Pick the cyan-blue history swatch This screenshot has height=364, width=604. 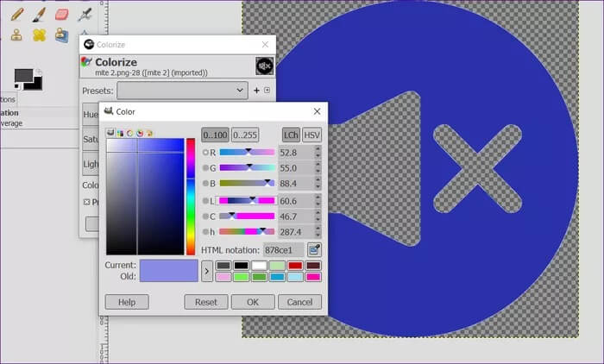tap(277, 277)
